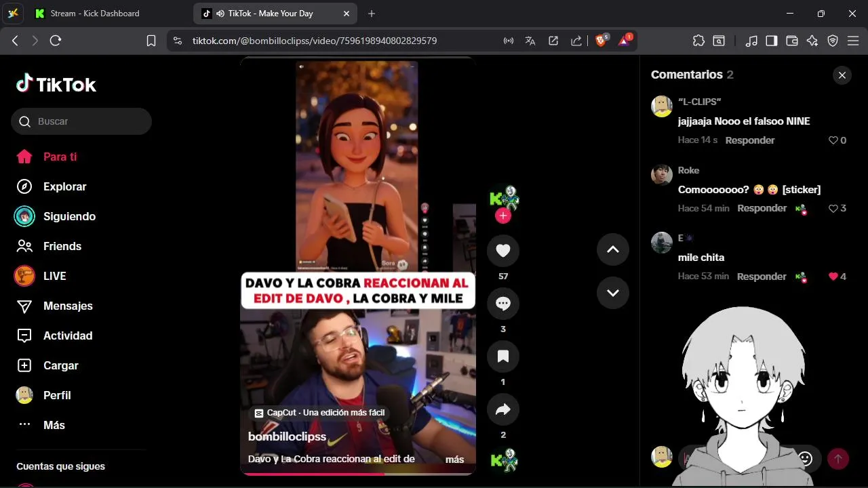Toggle the browser sidebar panel
Image resolution: width=868 pixels, height=488 pixels.
click(x=772, y=41)
